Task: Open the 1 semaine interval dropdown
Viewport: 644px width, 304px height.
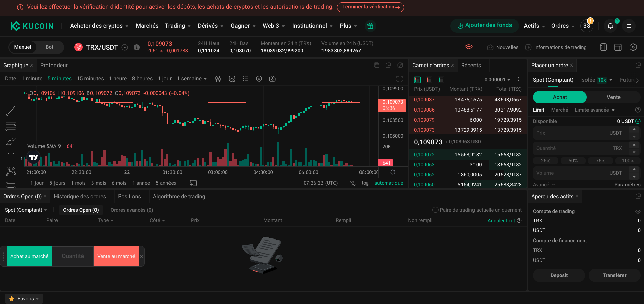Action: 192,79
